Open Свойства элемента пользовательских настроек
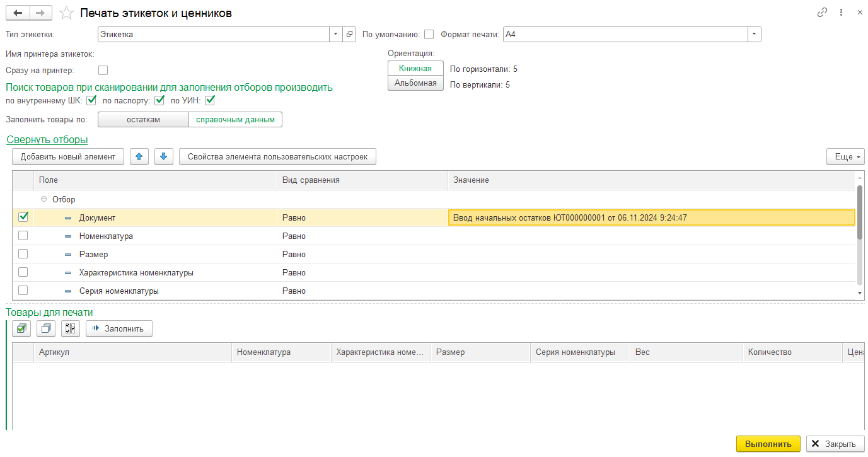Screen dimensions: 868x457 (x=277, y=156)
